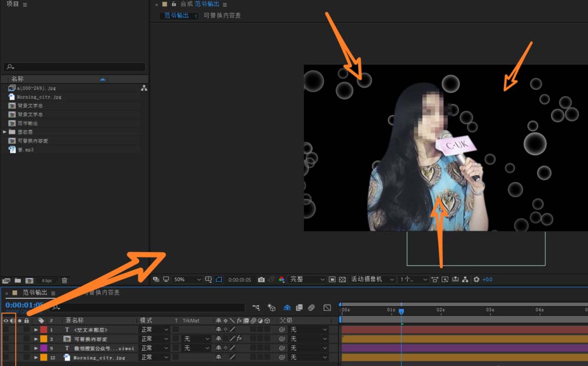Viewport: 588px width, 366px height.
Task: Open blend mode dropdown for layer 1
Action: point(155,330)
